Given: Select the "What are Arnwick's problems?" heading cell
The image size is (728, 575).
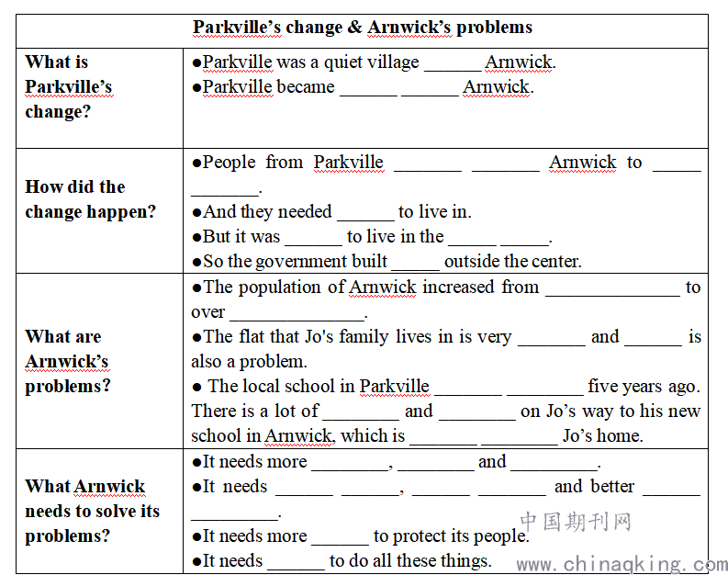Looking at the screenshot, I should pos(100,361).
